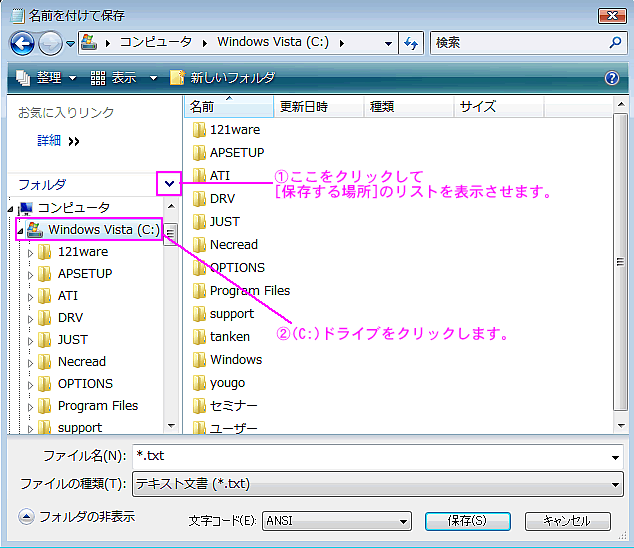
Task: Select JUST folder icon in file list
Action: pos(199,222)
